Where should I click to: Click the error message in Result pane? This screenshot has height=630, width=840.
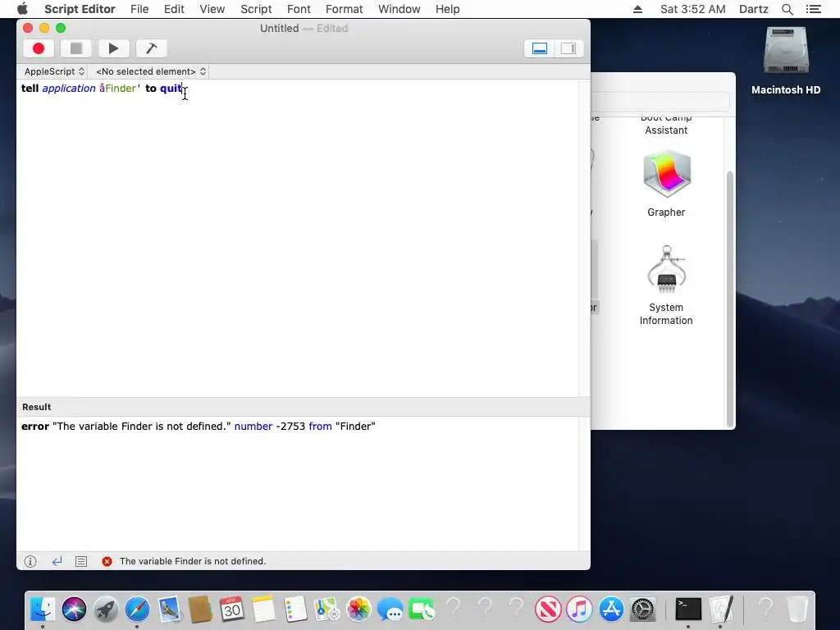click(x=199, y=427)
